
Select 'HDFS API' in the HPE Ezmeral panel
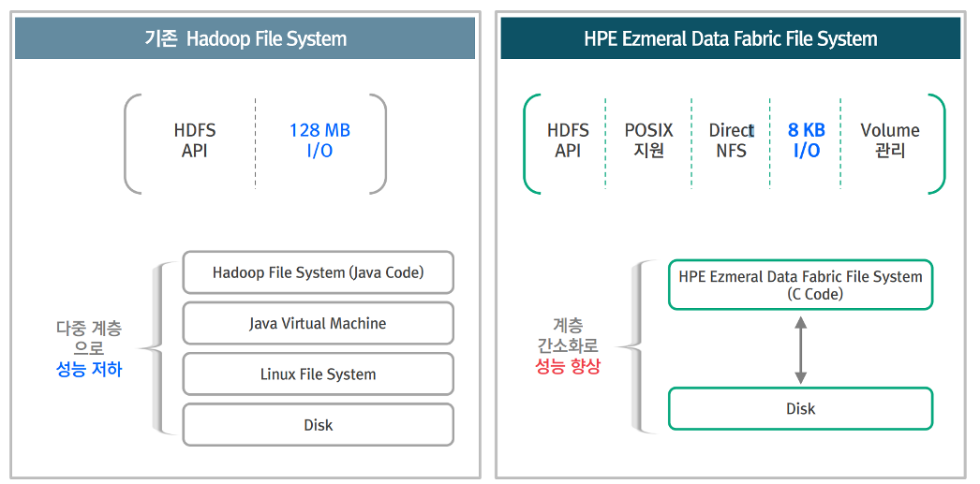568,140
